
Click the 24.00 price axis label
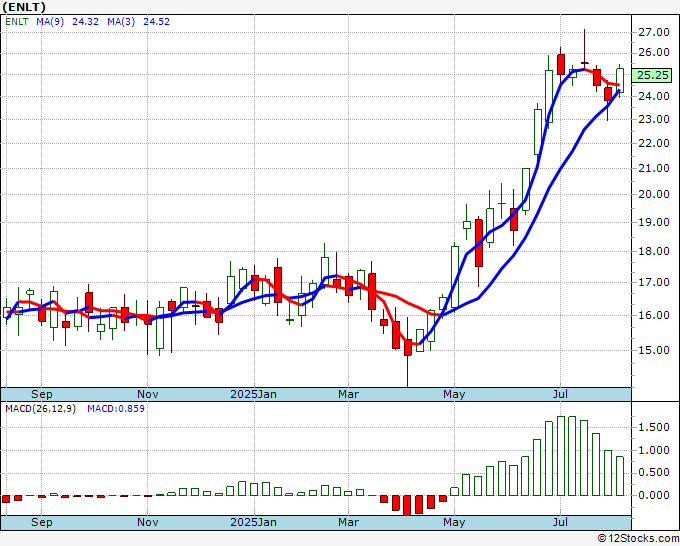654,96
